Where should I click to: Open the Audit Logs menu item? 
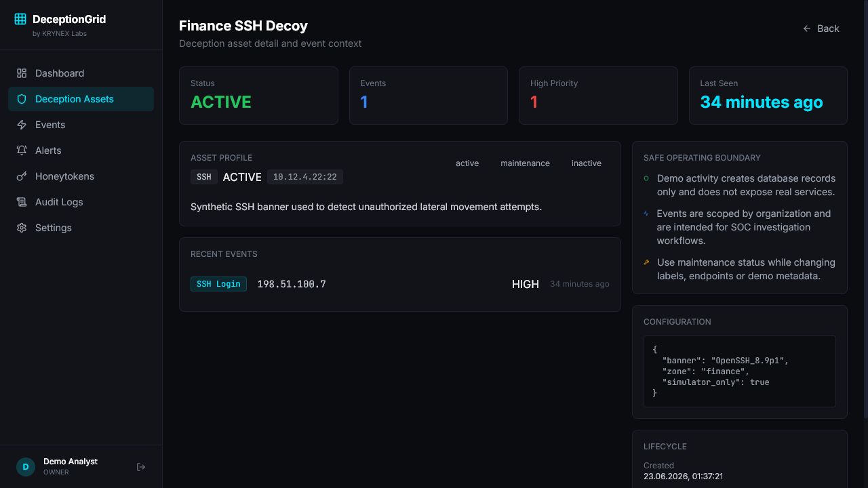81,202
